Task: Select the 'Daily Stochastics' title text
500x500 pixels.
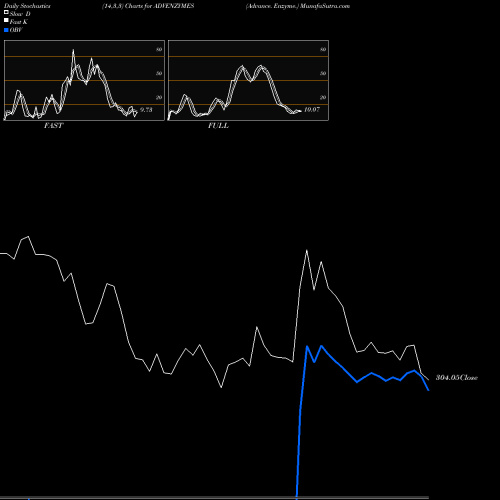Action: point(27,6)
